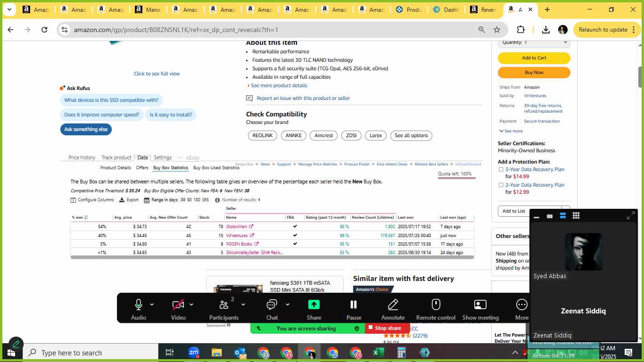644x362 pixels.
Task: Check the 3-Year Data Recovery Plan box
Action: 501,170
